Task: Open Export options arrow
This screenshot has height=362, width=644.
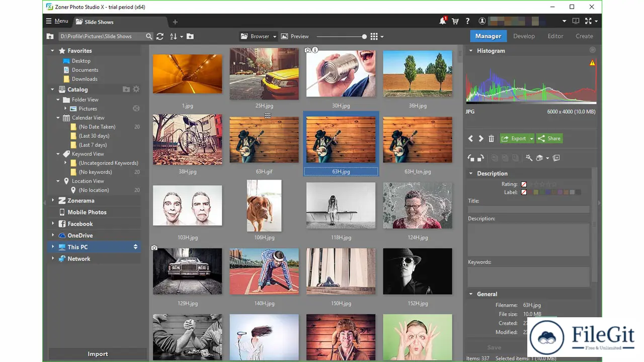Action: 531,138
